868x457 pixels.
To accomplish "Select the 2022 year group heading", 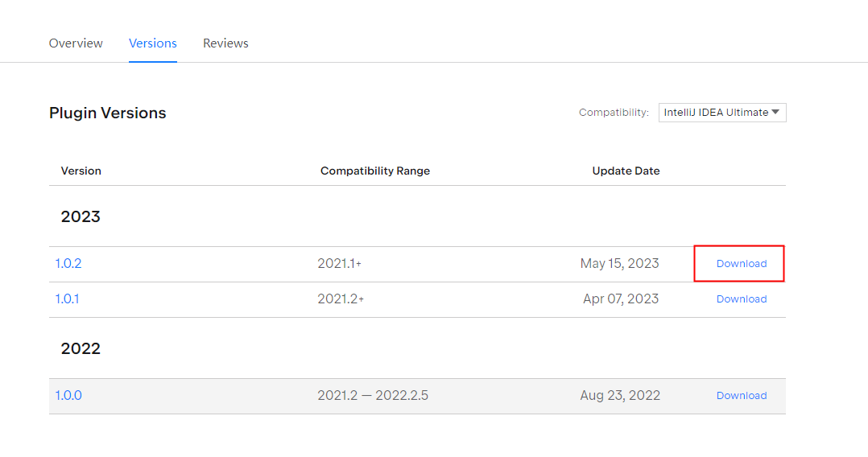I will pyautogui.click(x=81, y=348).
